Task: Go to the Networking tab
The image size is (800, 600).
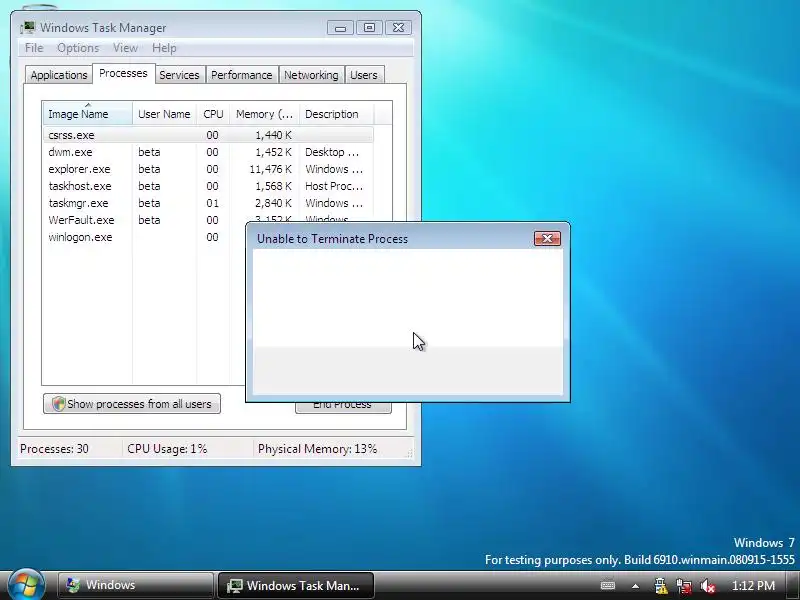Action: point(311,75)
